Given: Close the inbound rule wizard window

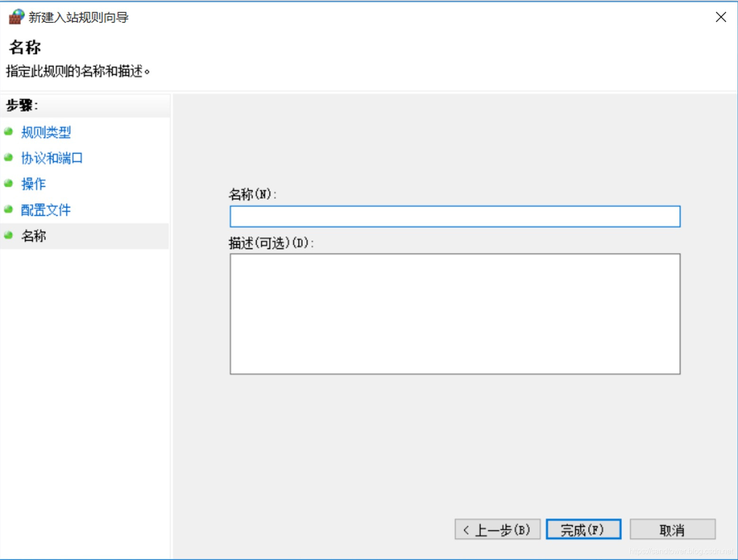Looking at the screenshot, I should pos(720,17).
